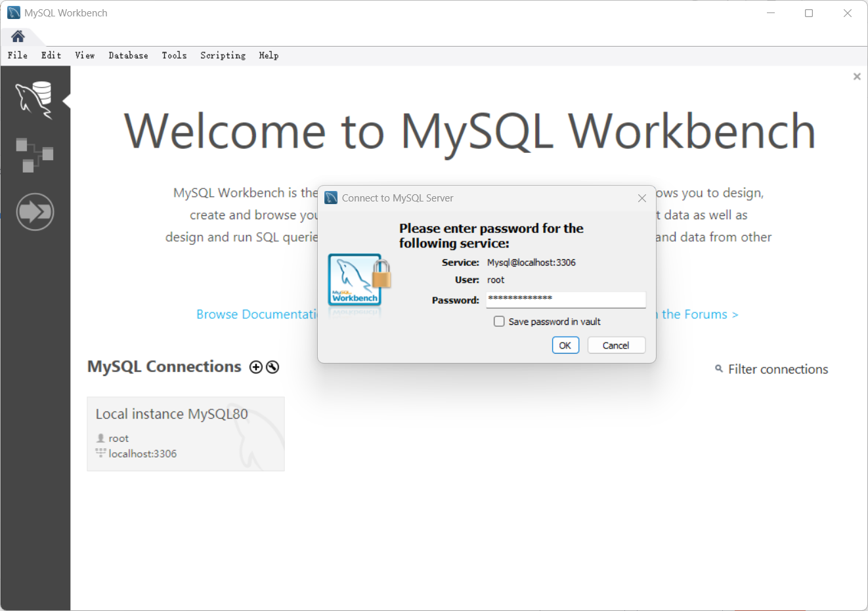868x611 pixels.
Task: Click the root user text in connection tile
Action: 119,438
